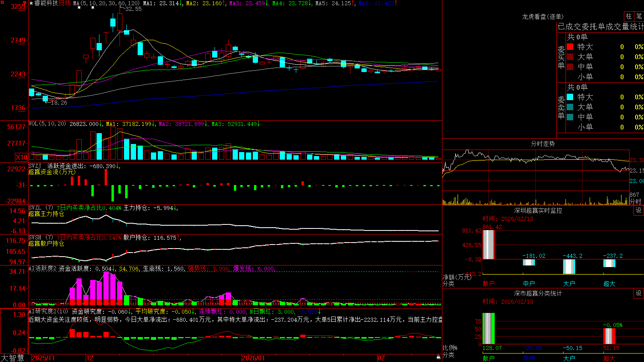Select the 已成交委托单成交量统计 tab
The height and width of the screenshot is (362, 644).
(601, 27)
